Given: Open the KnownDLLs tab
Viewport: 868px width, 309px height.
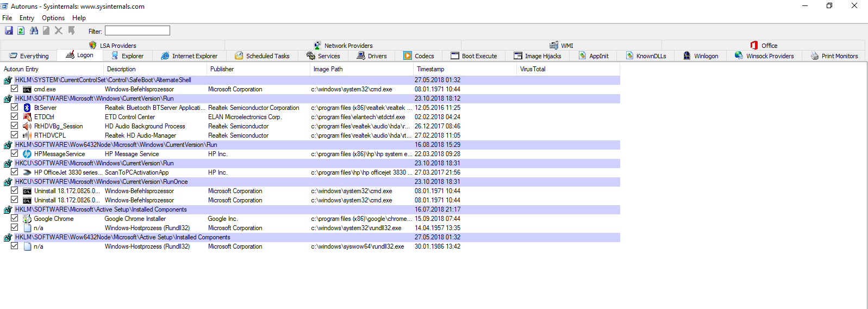Looking at the screenshot, I should (646, 56).
